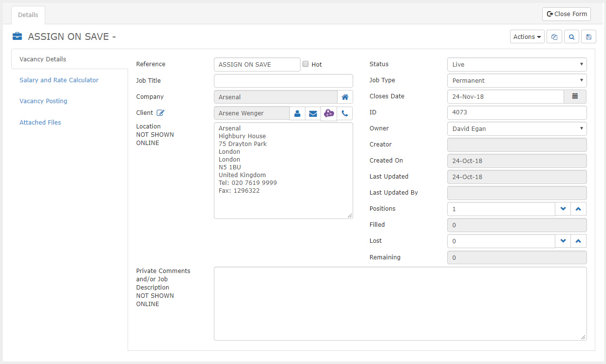Open Salary and Rate Calculator section
This screenshot has height=364, width=606.
click(x=59, y=80)
